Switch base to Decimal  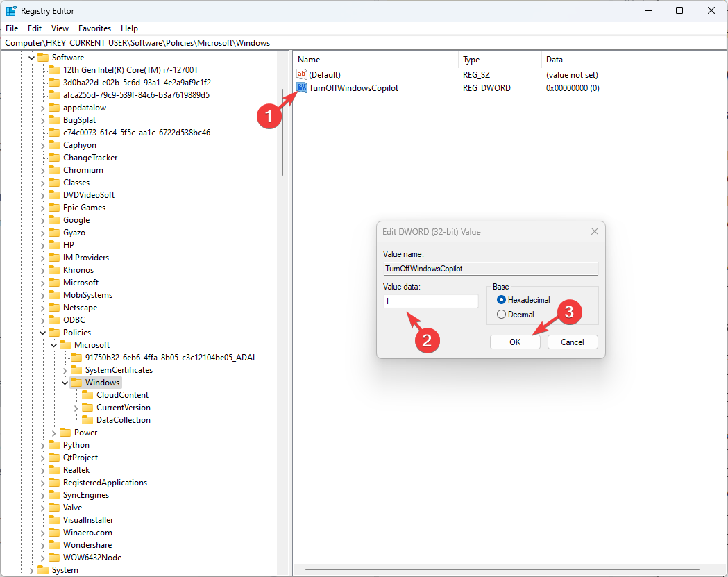point(500,314)
